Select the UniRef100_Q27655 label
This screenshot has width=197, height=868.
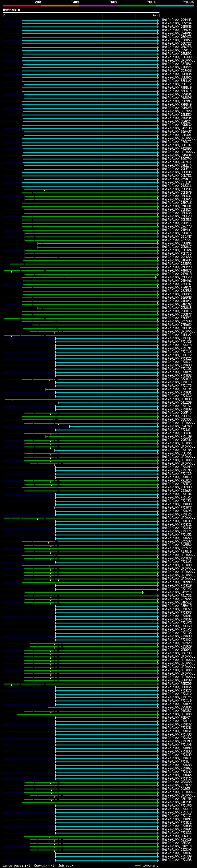(x=177, y=599)
